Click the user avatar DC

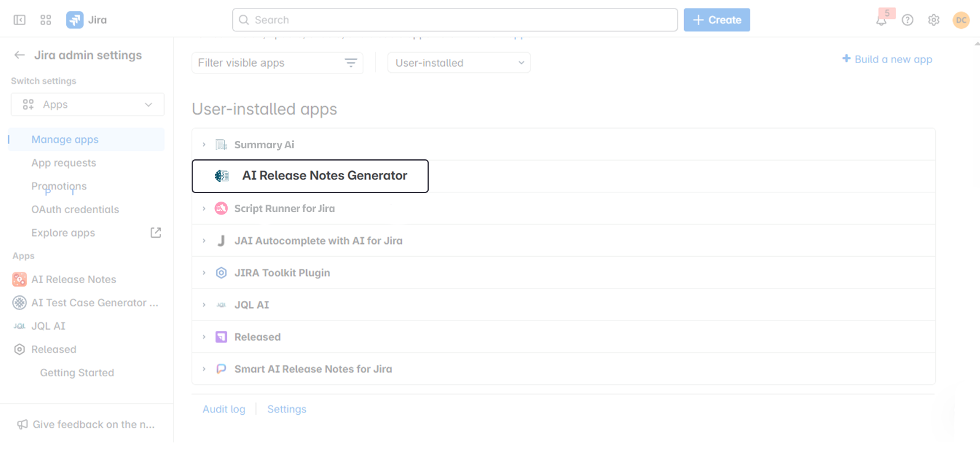pos(961,20)
